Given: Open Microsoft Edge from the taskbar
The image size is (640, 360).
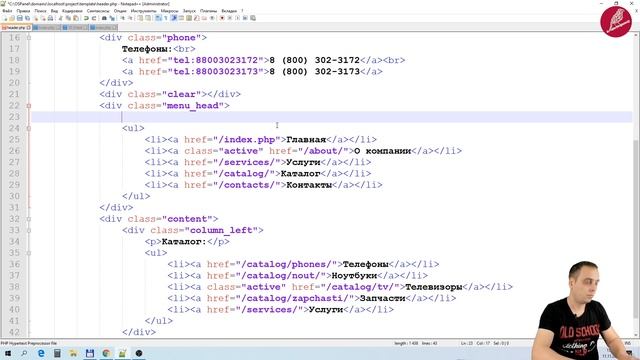Looking at the screenshot, I should coord(41,353).
